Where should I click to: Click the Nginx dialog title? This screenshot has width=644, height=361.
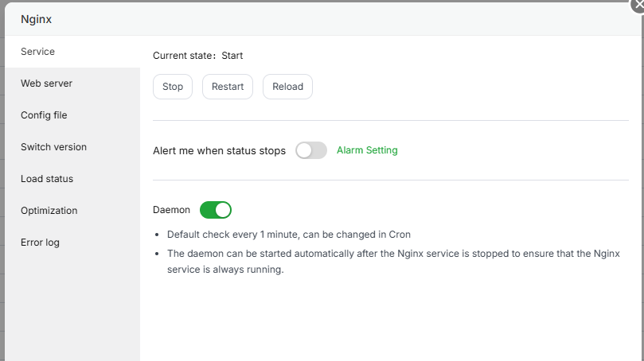tap(36, 19)
